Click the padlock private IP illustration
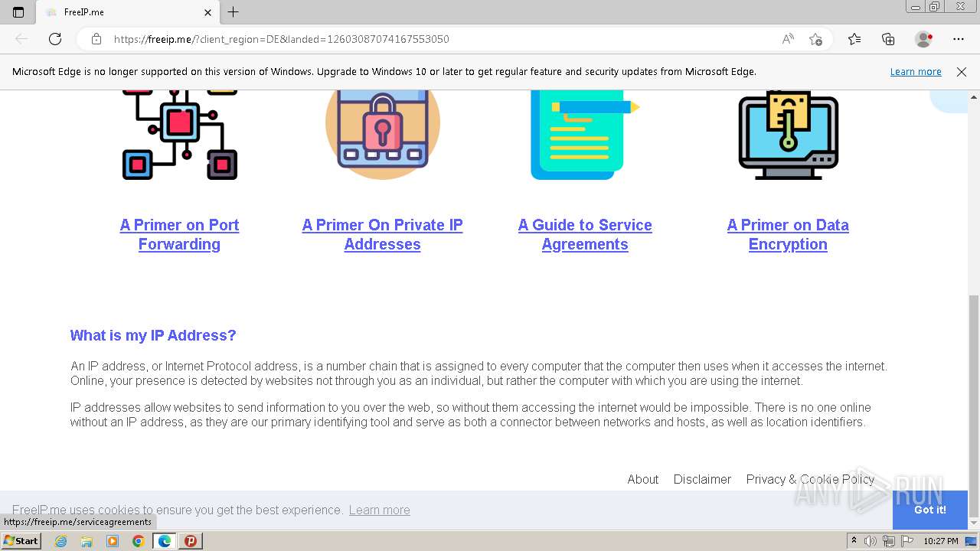 tap(382, 135)
